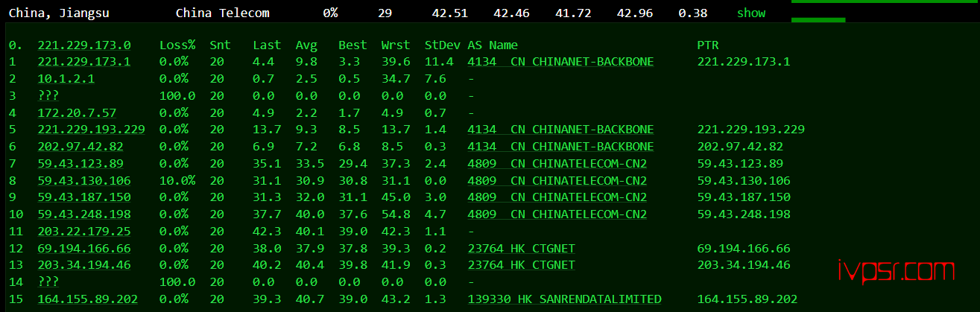The width and height of the screenshot is (980, 312).
Task: Click the 'China, Jiangsu' location text
Action: (59, 13)
